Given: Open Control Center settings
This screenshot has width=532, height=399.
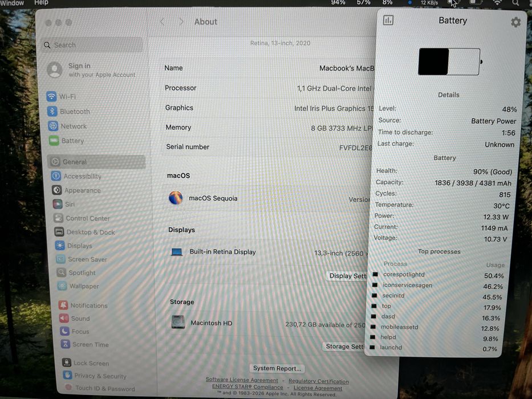Looking at the screenshot, I should pyautogui.click(x=82, y=218).
